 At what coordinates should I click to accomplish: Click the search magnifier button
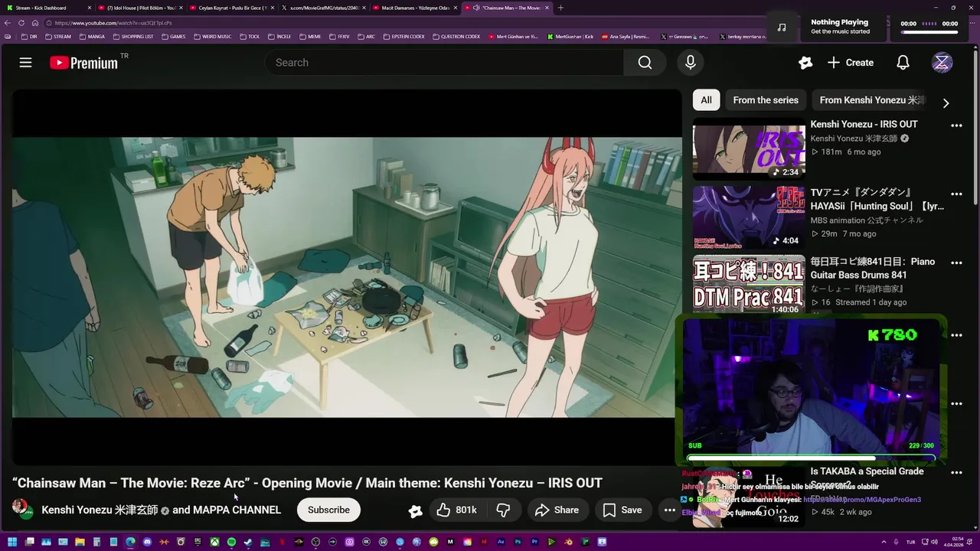tap(645, 63)
